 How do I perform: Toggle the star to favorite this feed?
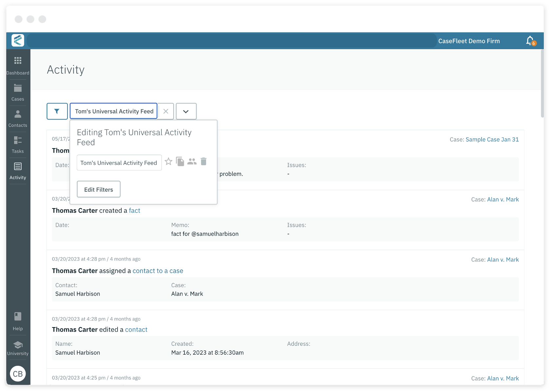(x=169, y=161)
